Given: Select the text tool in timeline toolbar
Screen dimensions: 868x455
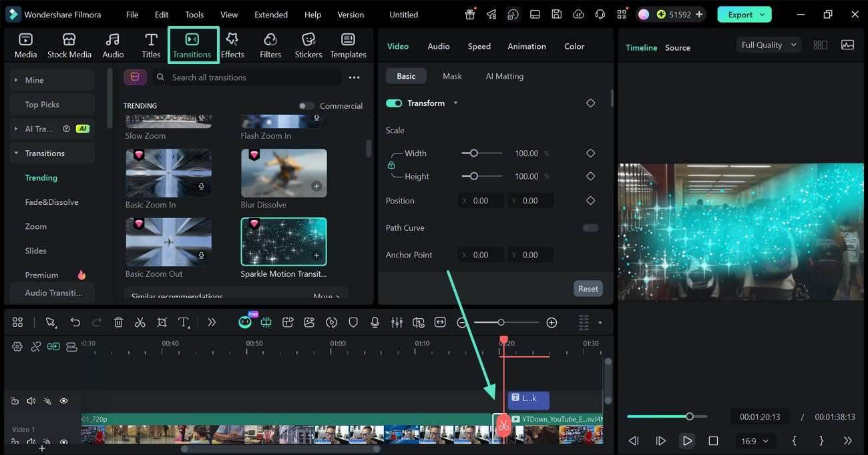Looking at the screenshot, I should [184, 322].
